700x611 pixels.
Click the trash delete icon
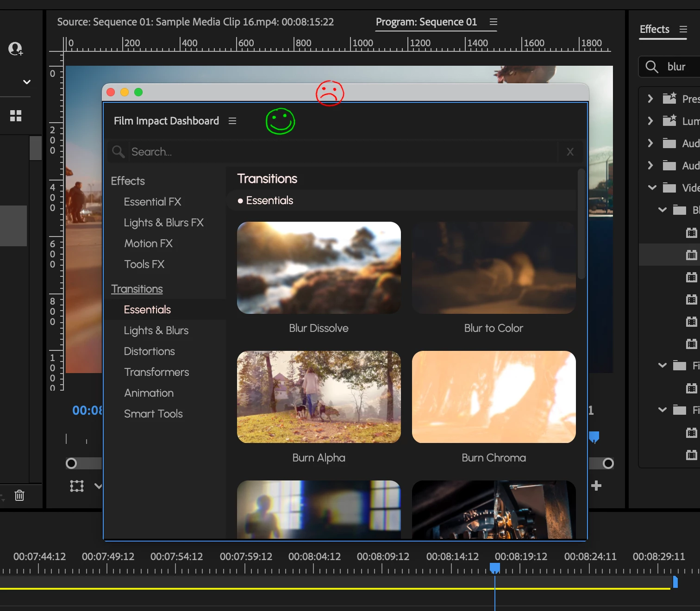tap(19, 495)
